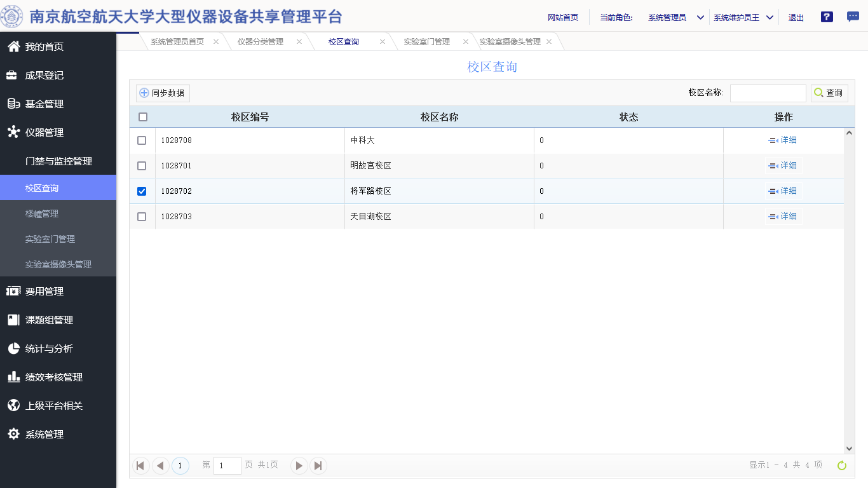The height and width of the screenshot is (488, 868).
Task: Open 详细 for the 中科大 row
Action: pyautogui.click(x=783, y=140)
